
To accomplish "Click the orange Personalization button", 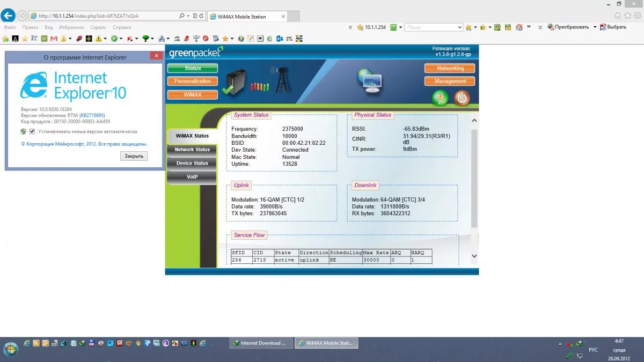I will 193,81.
